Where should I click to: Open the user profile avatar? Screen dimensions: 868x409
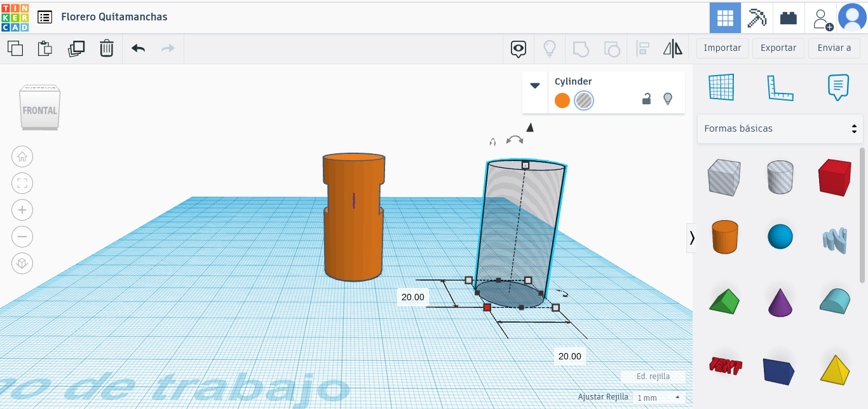[852, 17]
